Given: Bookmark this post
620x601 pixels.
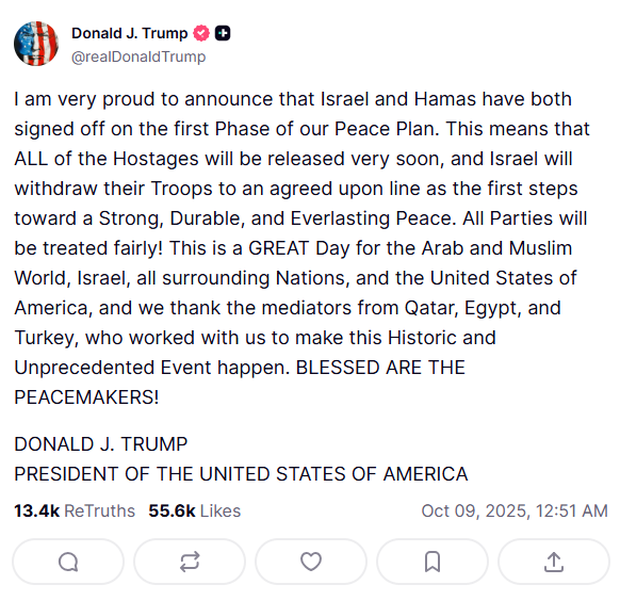Looking at the screenshot, I should point(432,562).
